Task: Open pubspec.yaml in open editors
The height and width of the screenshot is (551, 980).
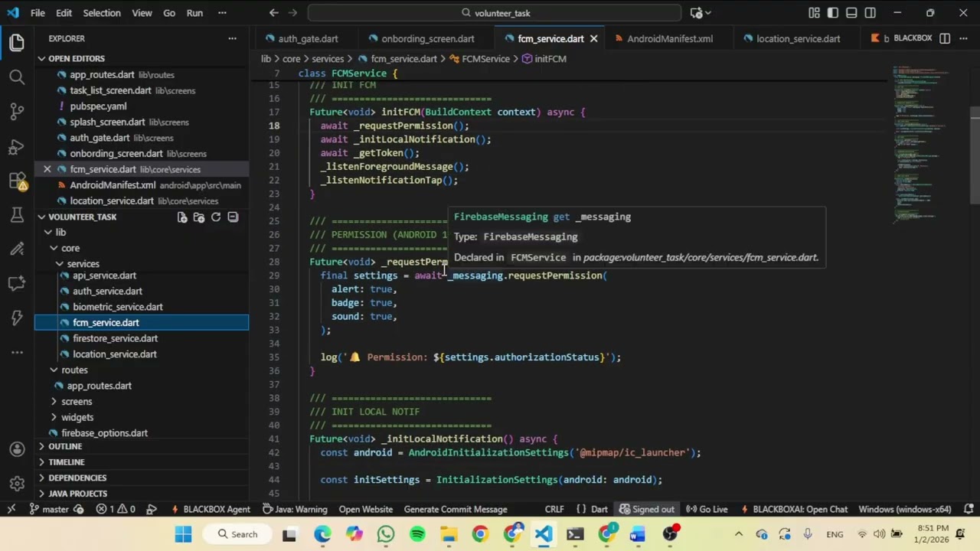Action: [x=98, y=106]
